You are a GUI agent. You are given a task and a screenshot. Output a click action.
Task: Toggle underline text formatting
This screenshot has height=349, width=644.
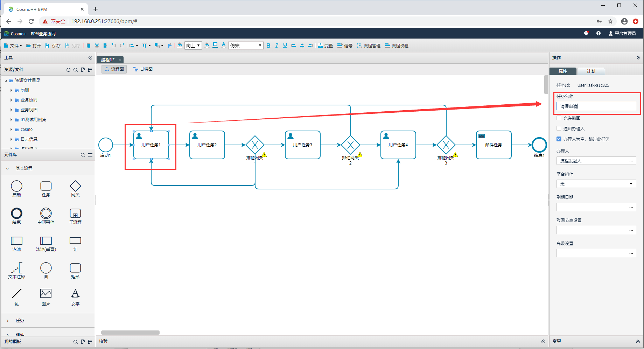(285, 46)
